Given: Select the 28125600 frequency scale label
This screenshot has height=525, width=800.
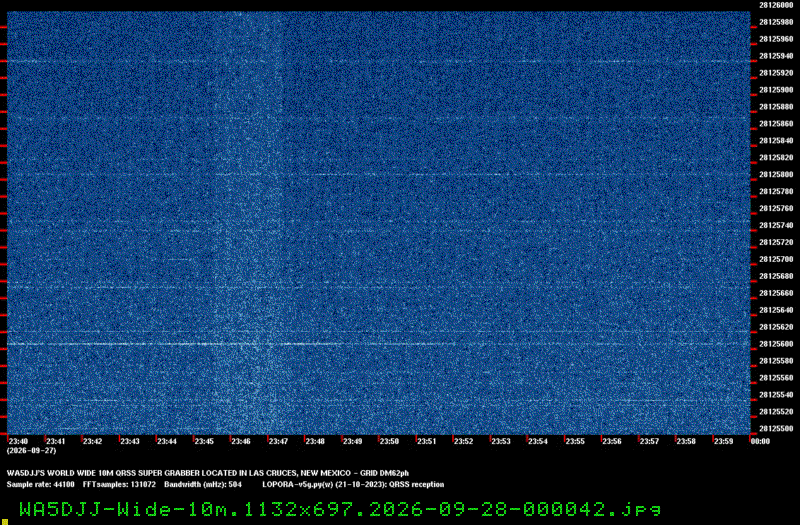Looking at the screenshot, I should [776, 344].
